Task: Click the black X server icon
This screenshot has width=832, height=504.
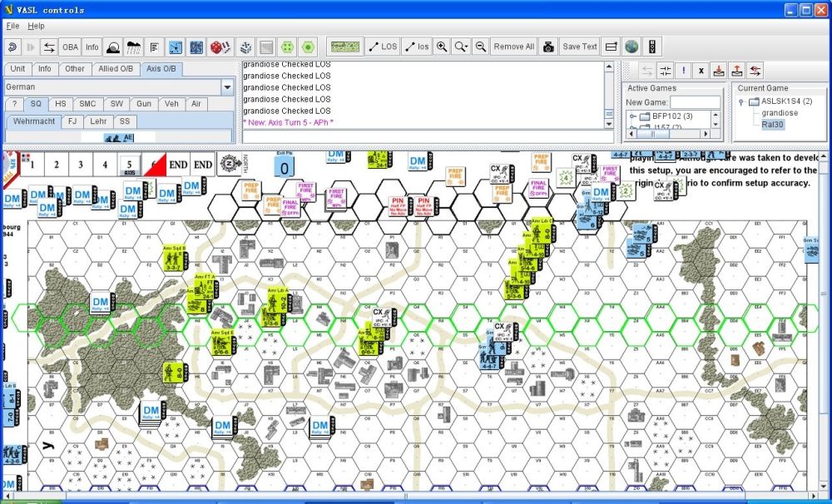Action: 701,71
